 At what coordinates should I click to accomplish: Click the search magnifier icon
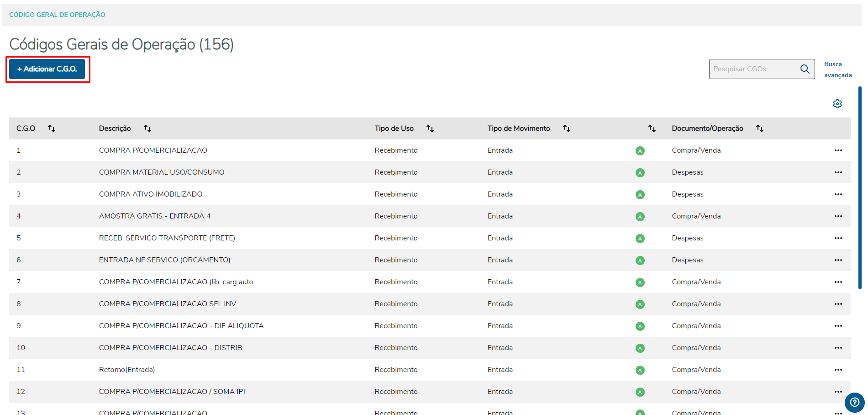pyautogui.click(x=805, y=69)
